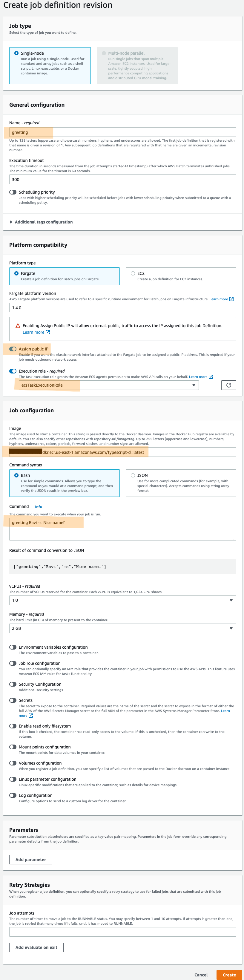
Task: Click Cancel button
Action: (201, 975)
